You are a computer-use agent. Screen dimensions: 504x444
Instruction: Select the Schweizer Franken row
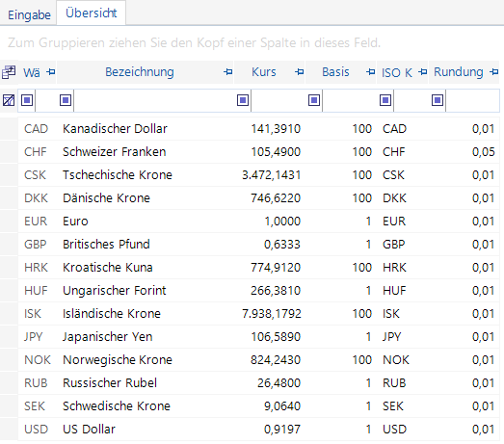259,151
